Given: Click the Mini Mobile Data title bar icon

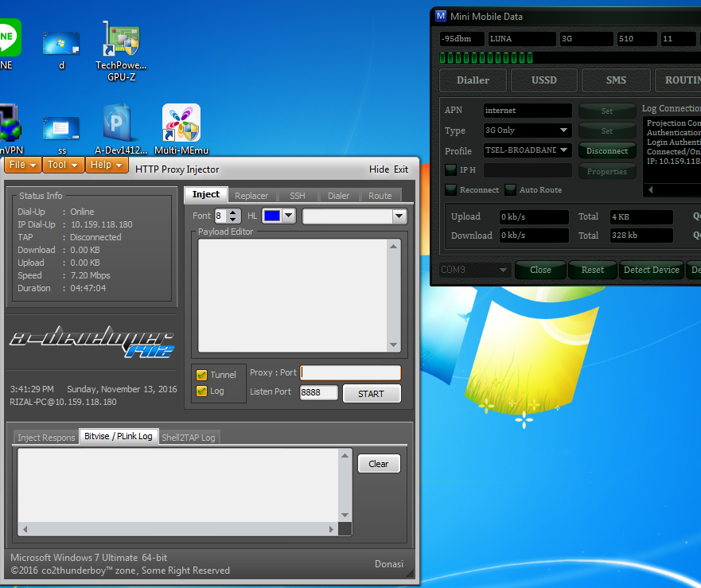Looking at the screenshot, I should tap(441, 16).
